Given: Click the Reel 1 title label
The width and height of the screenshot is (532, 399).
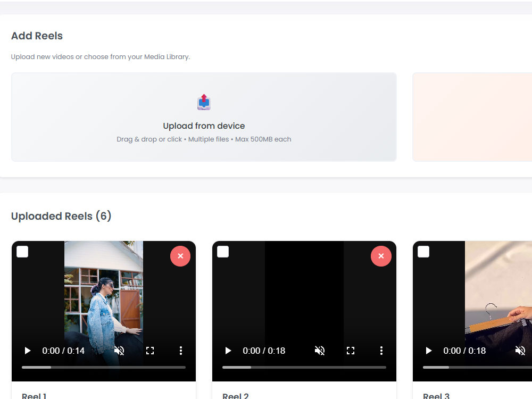Looking at the screenshot, I should pos(34,396).
